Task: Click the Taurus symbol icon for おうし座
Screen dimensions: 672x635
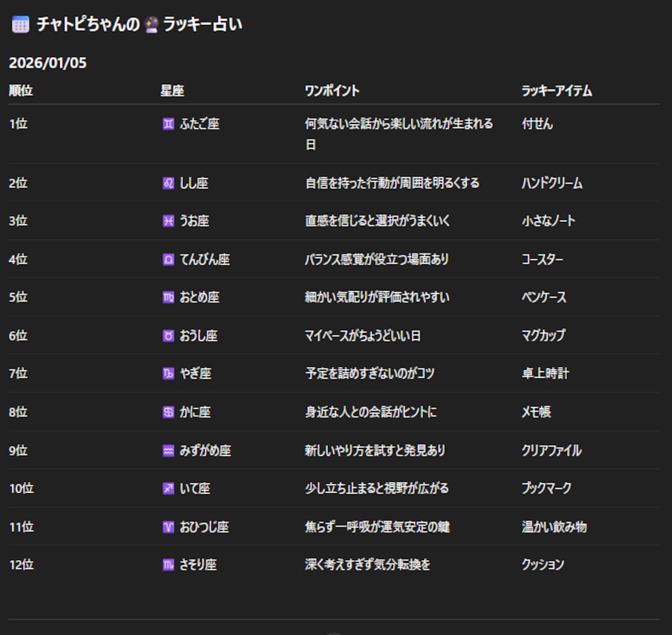Action: point(169,336)
